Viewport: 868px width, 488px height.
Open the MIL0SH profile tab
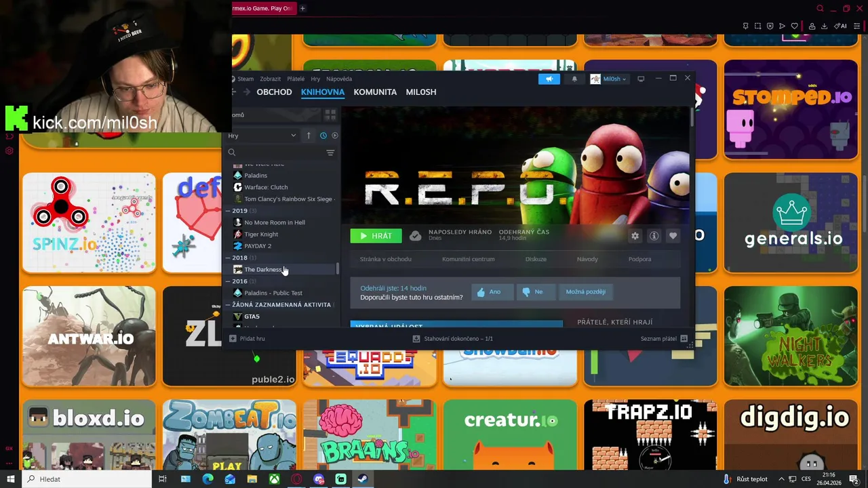tap(421, 92)
